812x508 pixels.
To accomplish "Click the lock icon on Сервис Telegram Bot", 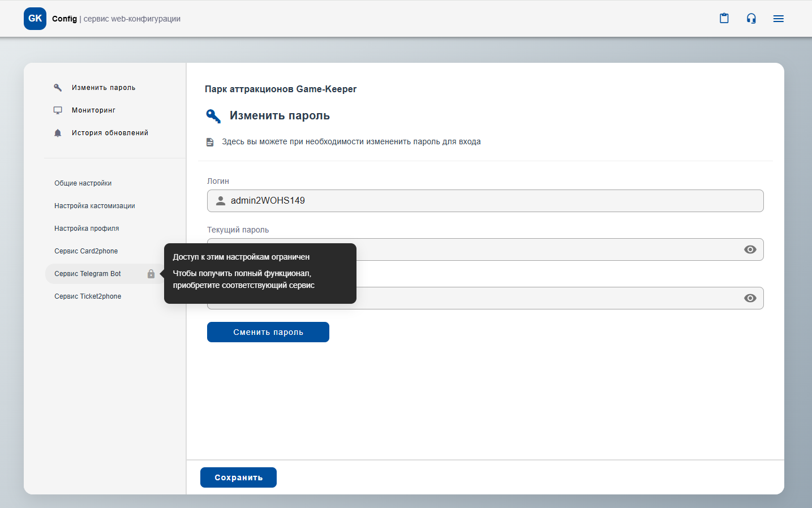I will pyautogui.click(x=151, y=274).
